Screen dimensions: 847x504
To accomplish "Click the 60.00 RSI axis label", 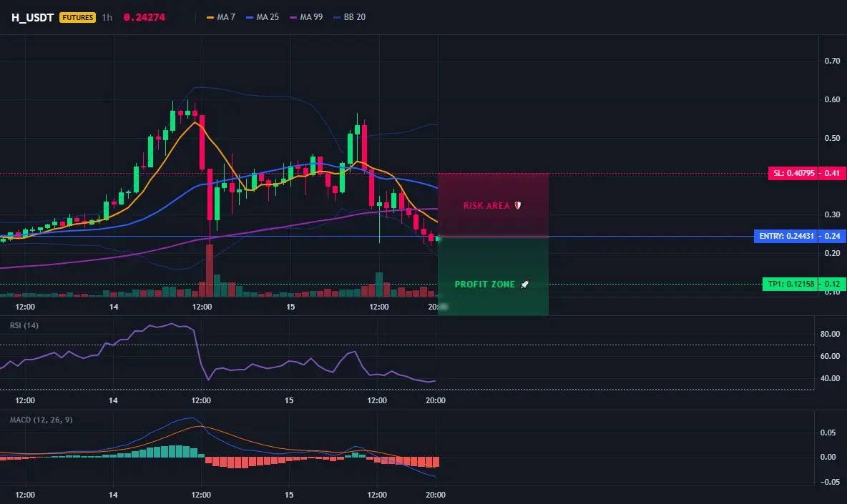I will point(830,356).
